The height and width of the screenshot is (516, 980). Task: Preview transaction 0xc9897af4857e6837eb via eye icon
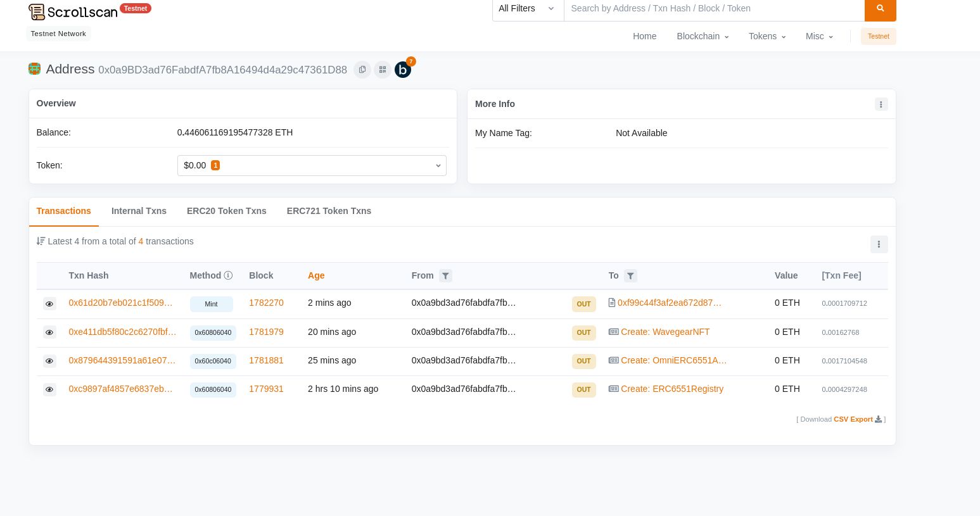point(49,389)
